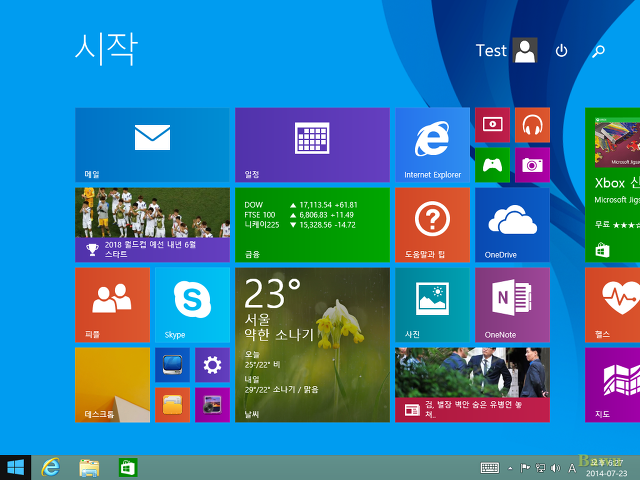Open the Photos tile
Screen dimensions: 640x480
(x=432, y=304)
